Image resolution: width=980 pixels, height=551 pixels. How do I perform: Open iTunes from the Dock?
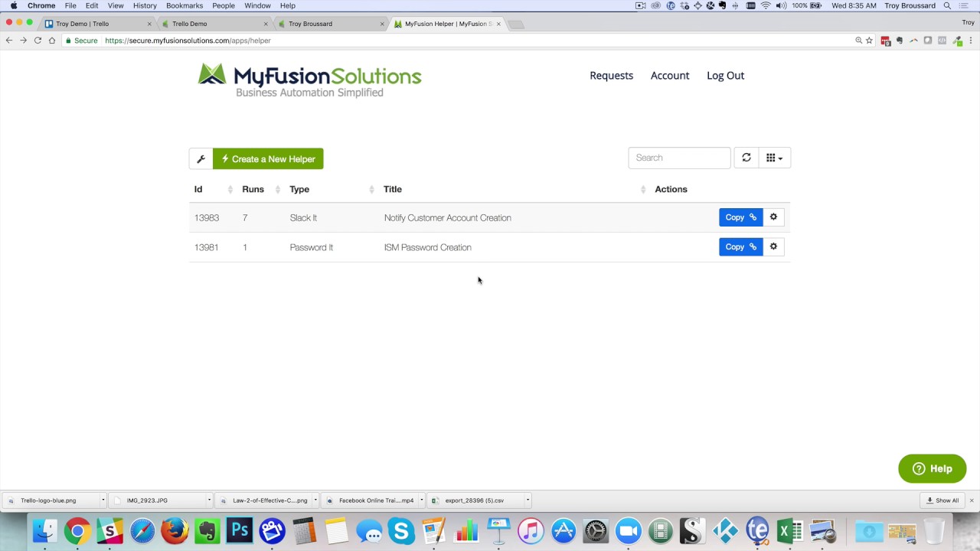tap(531, 531)
